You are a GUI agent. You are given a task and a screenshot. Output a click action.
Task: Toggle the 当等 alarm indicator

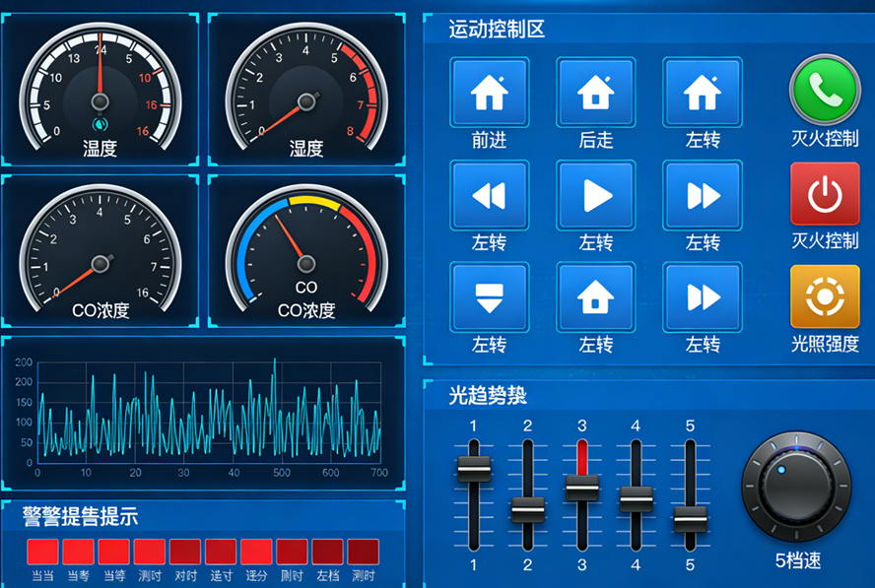113,552
